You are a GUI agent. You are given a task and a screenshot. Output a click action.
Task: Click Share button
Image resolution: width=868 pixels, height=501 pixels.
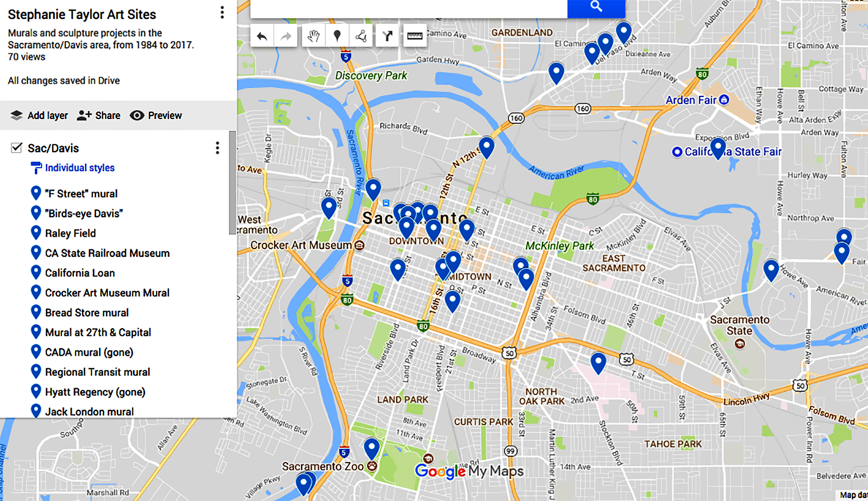click(99, 115)
